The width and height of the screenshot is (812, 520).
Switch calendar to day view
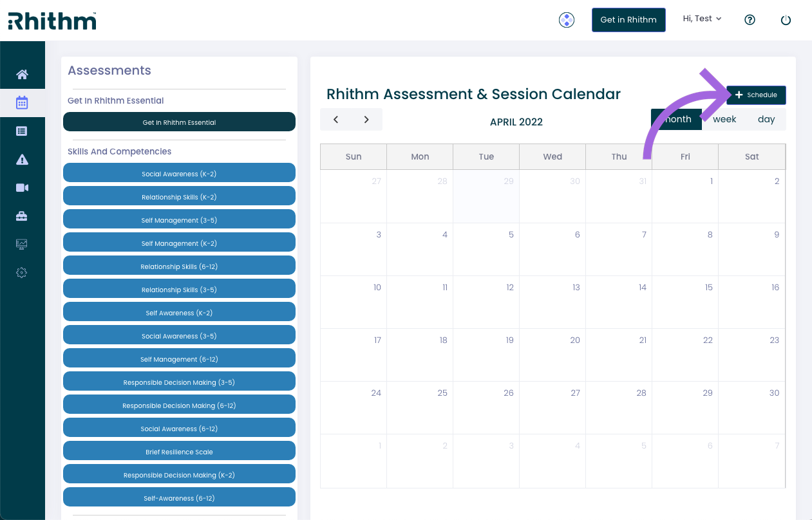tap(766, 120)
